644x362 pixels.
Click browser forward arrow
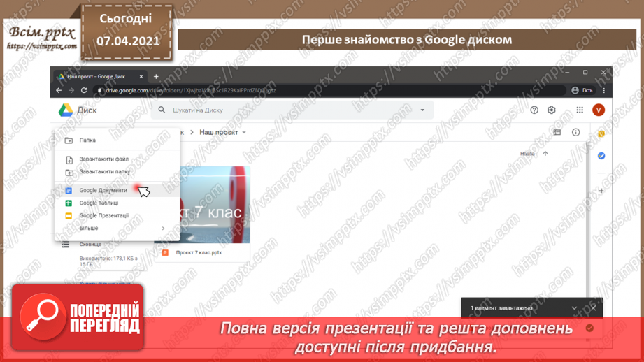coord(71,90)
